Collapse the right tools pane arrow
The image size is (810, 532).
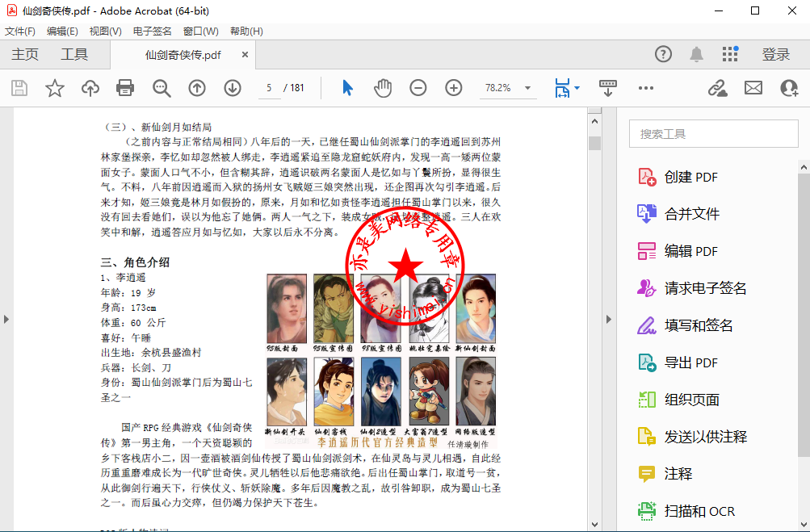[610, 320]
